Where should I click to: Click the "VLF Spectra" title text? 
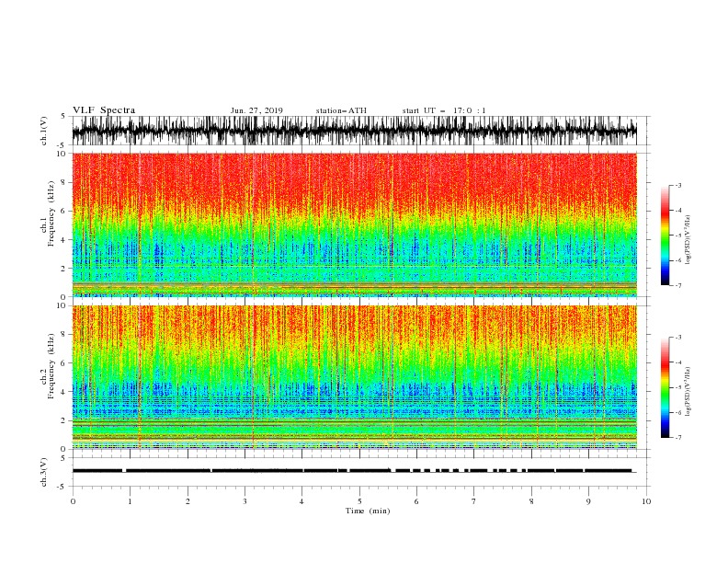(104, 110)
